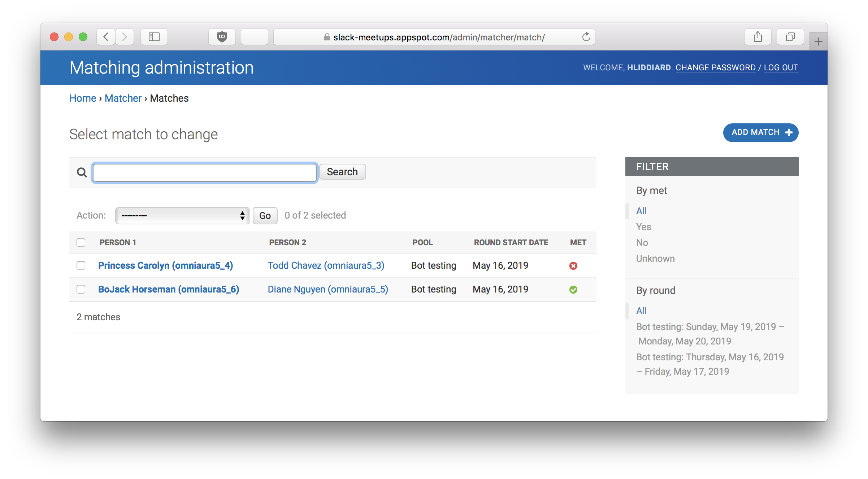Sort by Round Start Date column header
The width and height of the screenshot is (868, 479).
coord(511,242)
